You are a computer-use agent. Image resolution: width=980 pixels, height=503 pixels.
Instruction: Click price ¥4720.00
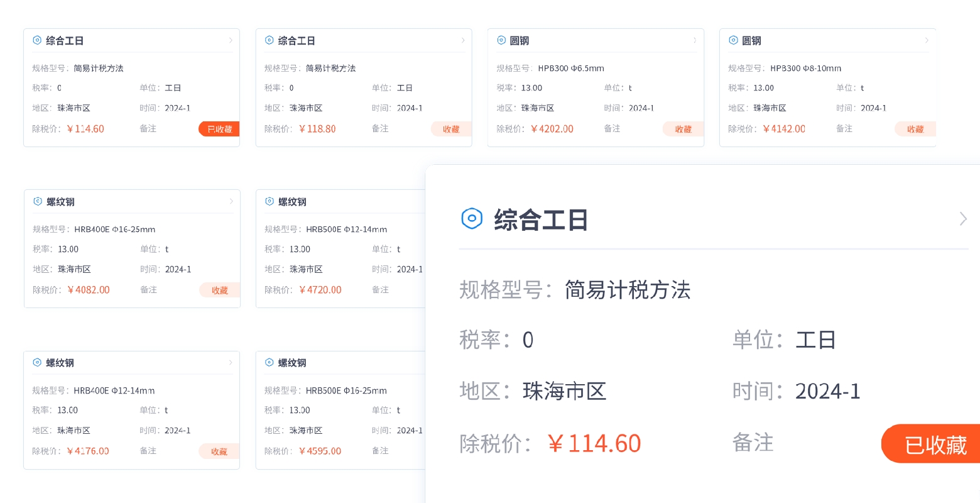click(320, 290)
